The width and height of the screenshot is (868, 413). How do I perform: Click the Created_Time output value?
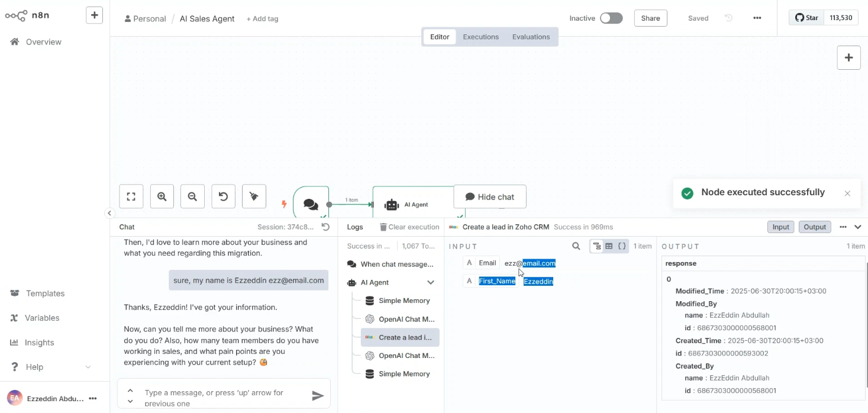(776, 341)
